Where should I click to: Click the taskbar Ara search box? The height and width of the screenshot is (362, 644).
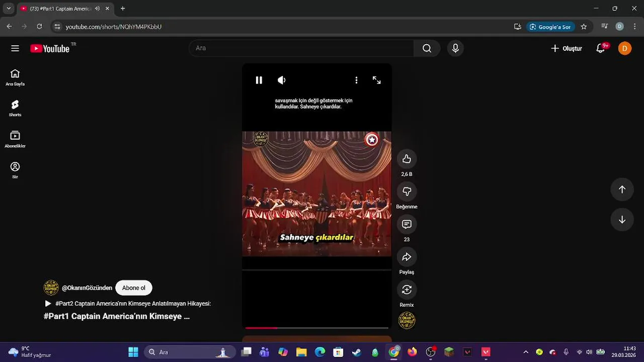tap(190, 352)
